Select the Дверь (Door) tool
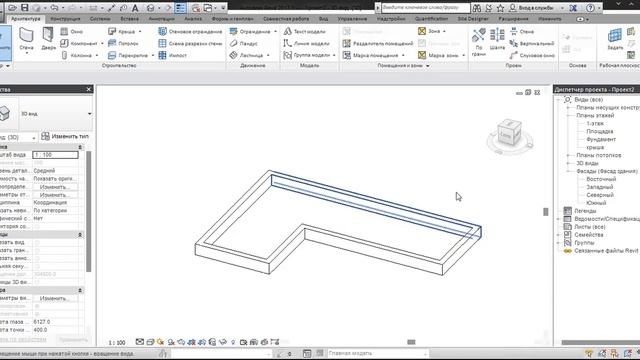The height and width of the screenshot is (360, 640). 48,39
